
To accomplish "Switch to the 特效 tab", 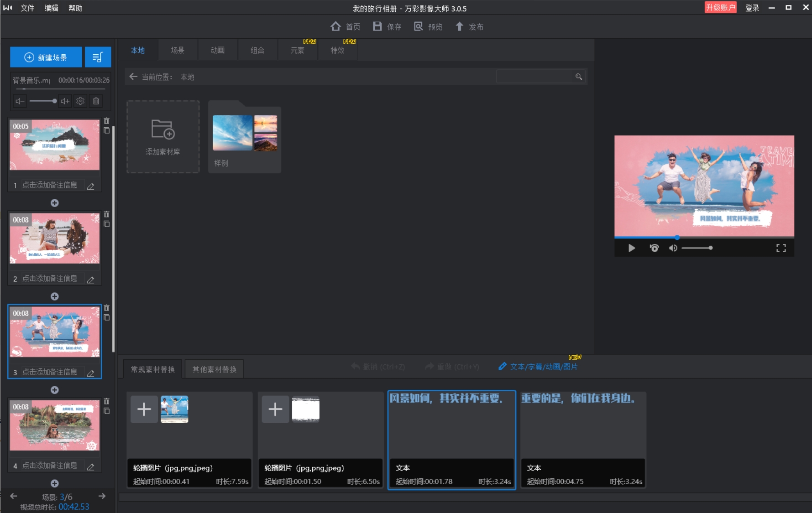I will 337,50.
